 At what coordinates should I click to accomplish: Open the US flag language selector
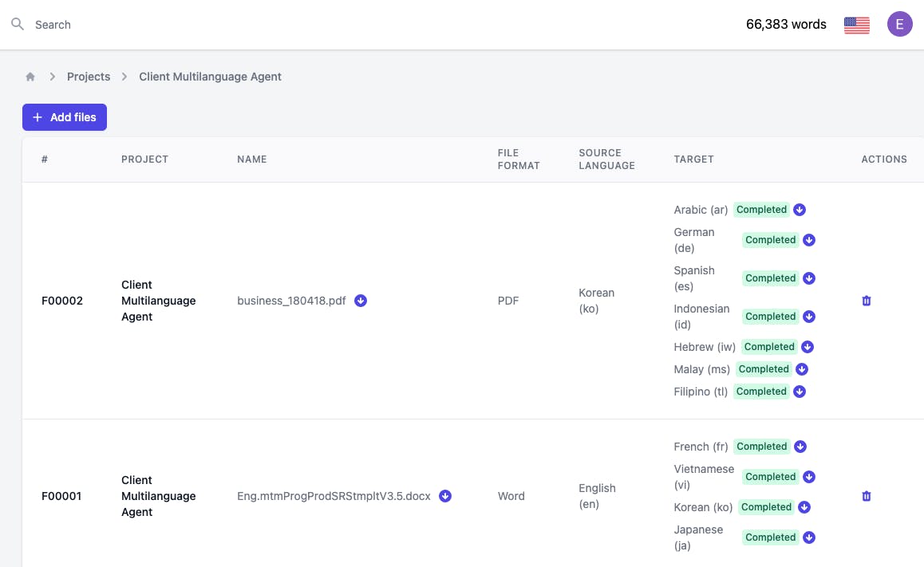pos(856,25)
